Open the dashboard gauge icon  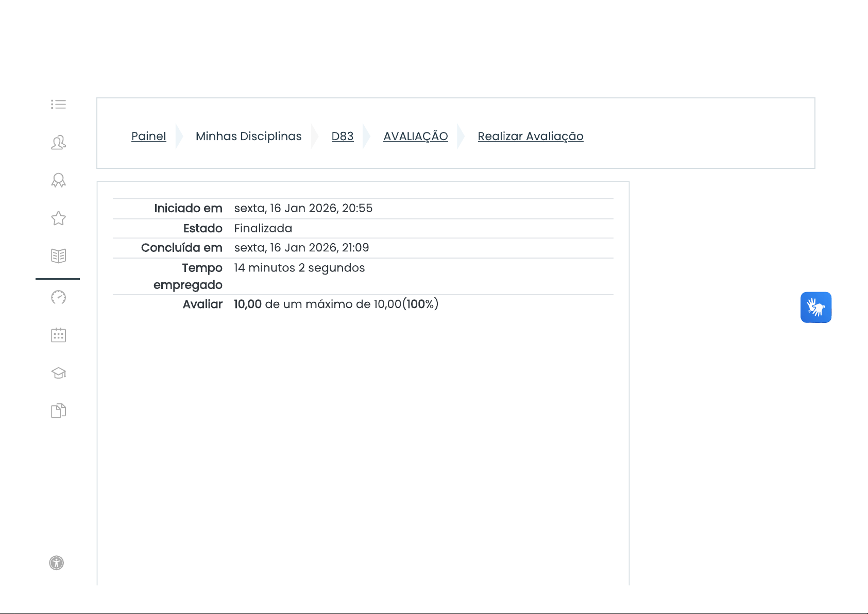(58, 297)
